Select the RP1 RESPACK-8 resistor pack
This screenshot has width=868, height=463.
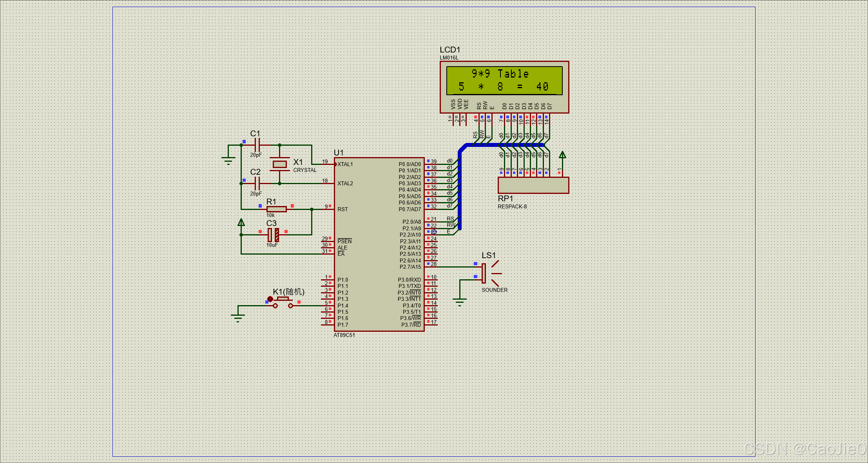click(533, 185)
